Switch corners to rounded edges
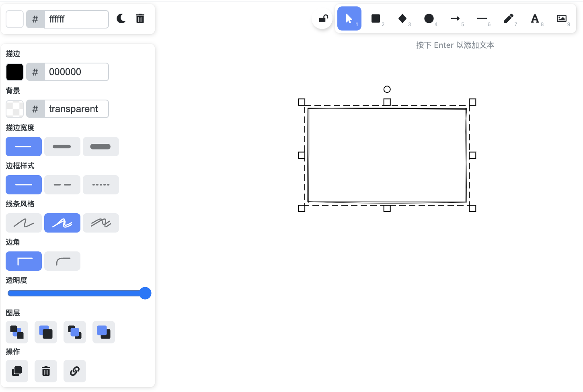The width and height of the screenshot is (583, 392). (62, 261)
